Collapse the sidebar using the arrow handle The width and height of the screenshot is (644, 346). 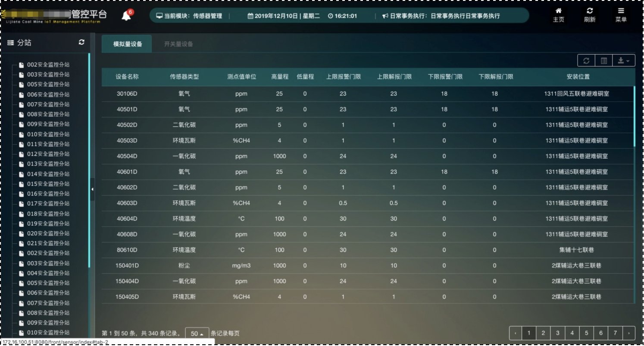tap(92, 189)
